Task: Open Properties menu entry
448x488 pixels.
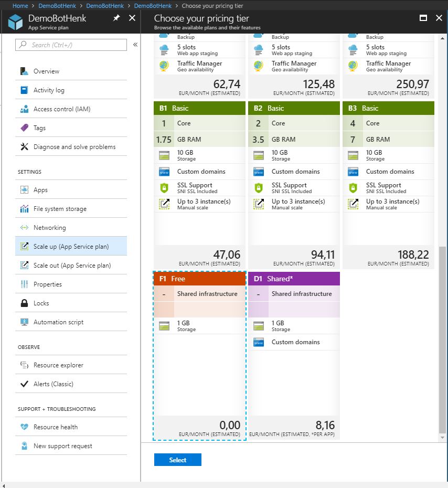Action: pos(71,284)
